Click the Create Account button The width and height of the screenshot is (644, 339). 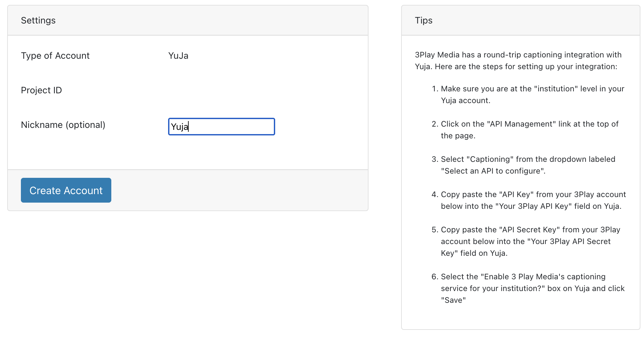(66, 190)
